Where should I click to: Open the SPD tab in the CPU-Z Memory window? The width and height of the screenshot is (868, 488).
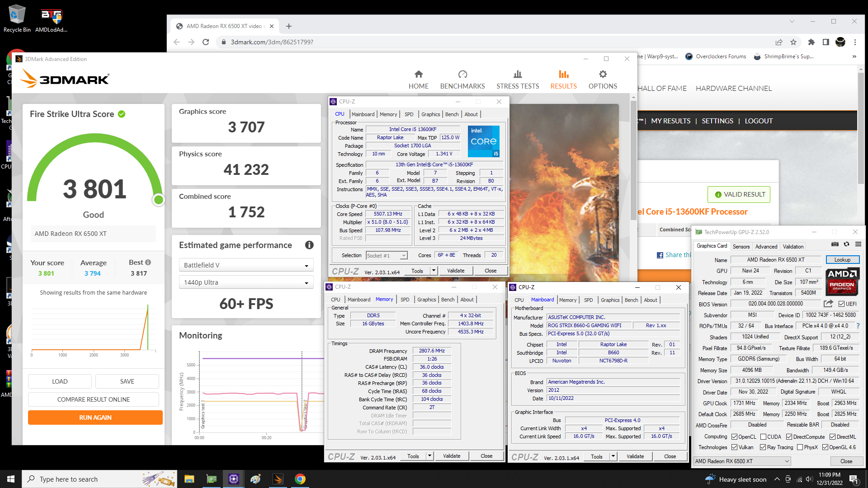coord(405,300)
